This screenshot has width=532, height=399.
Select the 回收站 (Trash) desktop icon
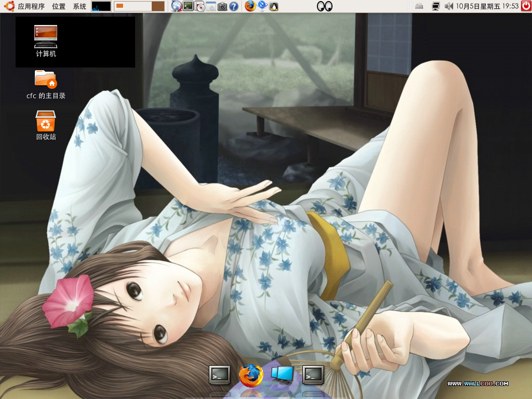[x=46, y=126]
